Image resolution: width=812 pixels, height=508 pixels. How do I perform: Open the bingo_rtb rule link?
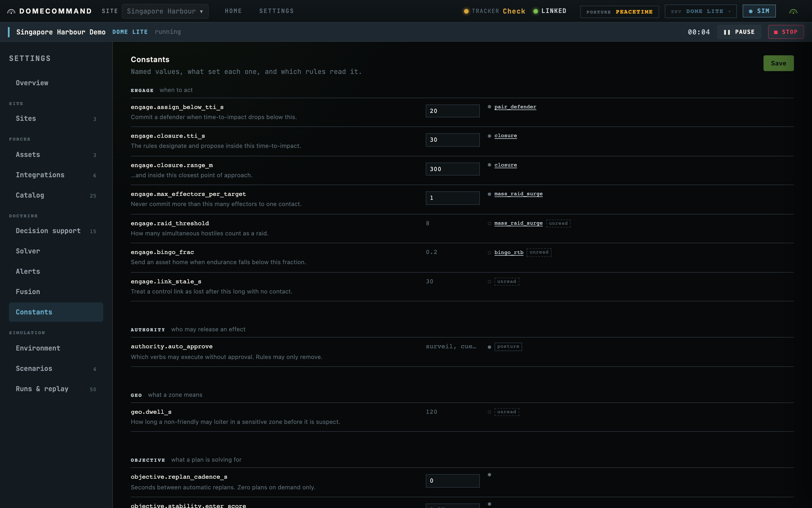point(509,252)
